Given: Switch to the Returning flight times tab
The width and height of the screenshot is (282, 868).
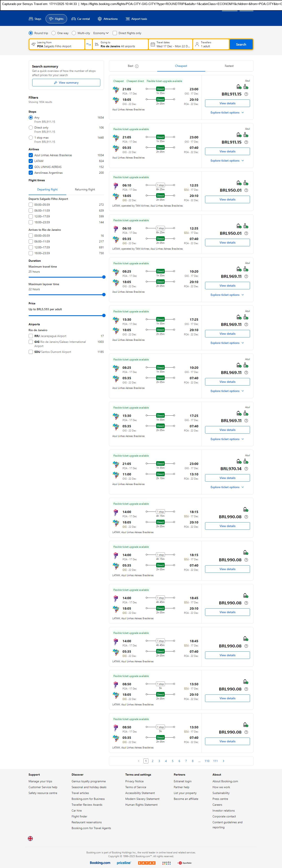Looking at the screenshot, I should [x=85, y=189].
